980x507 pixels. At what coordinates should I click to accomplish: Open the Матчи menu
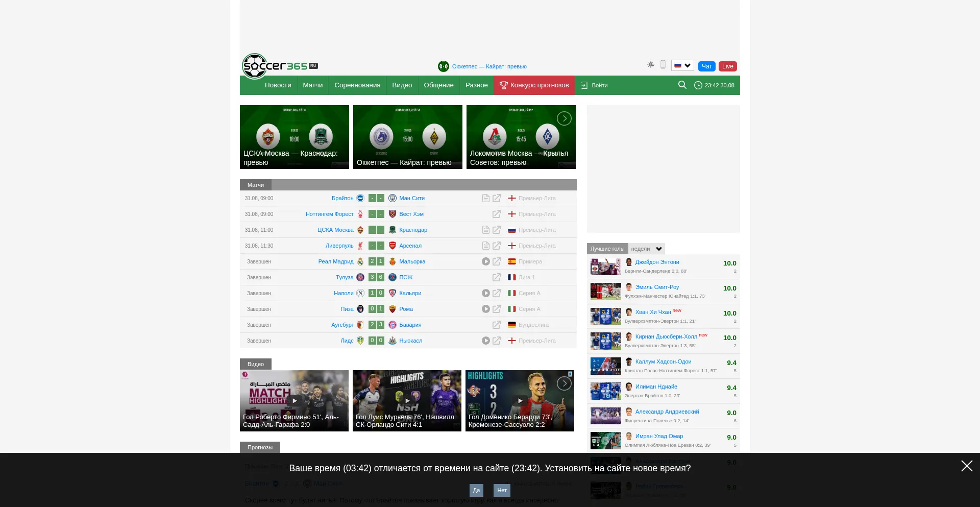pyautogui.click(x=312, y=85)
